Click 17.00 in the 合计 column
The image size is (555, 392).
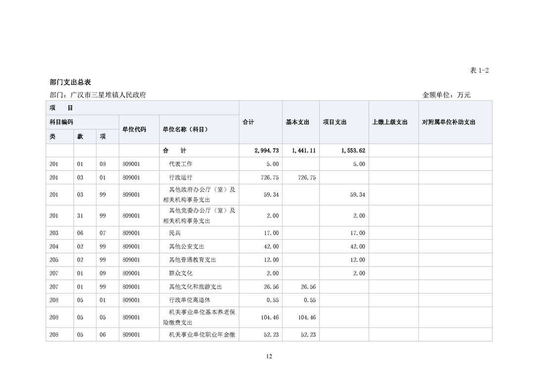[x=271, y=233]
